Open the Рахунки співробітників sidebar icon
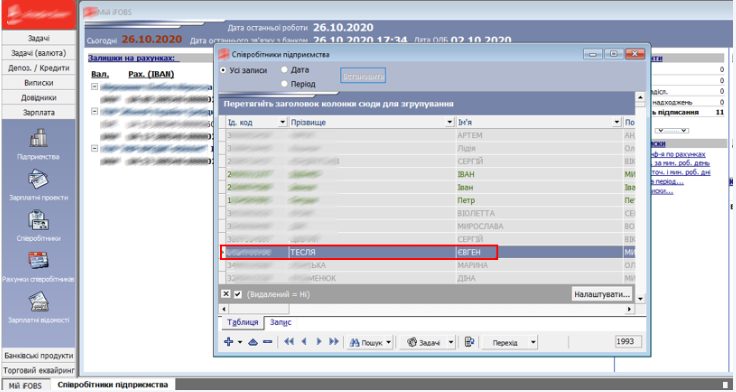The height and width of the screenshot is (392, 736). [x=38, y=261]
